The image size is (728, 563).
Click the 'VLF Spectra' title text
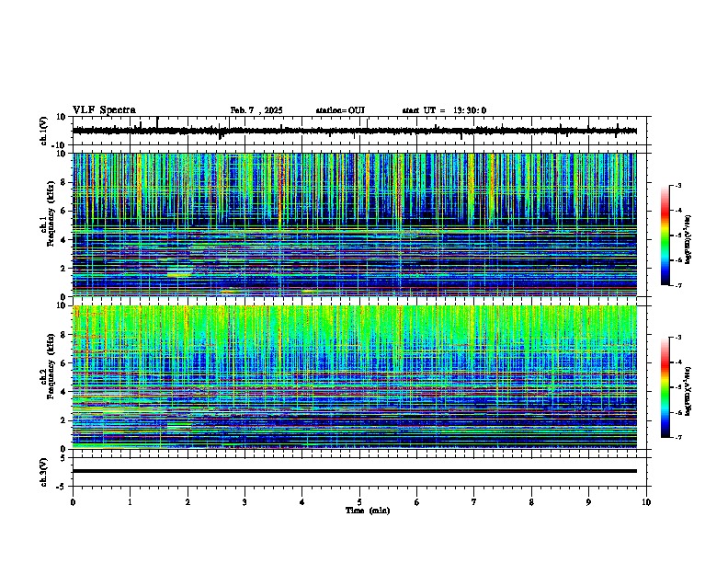[x=104, y=110]
